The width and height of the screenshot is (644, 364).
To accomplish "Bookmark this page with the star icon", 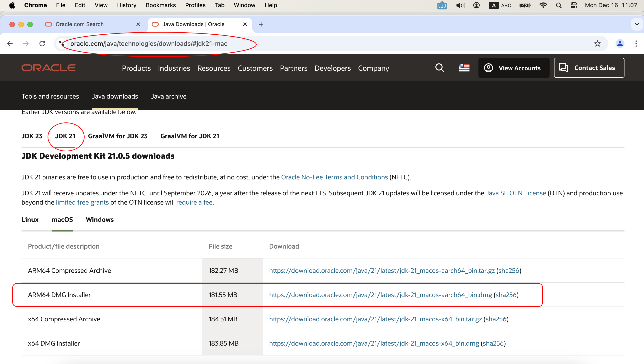I will click(x=597, y=44).
